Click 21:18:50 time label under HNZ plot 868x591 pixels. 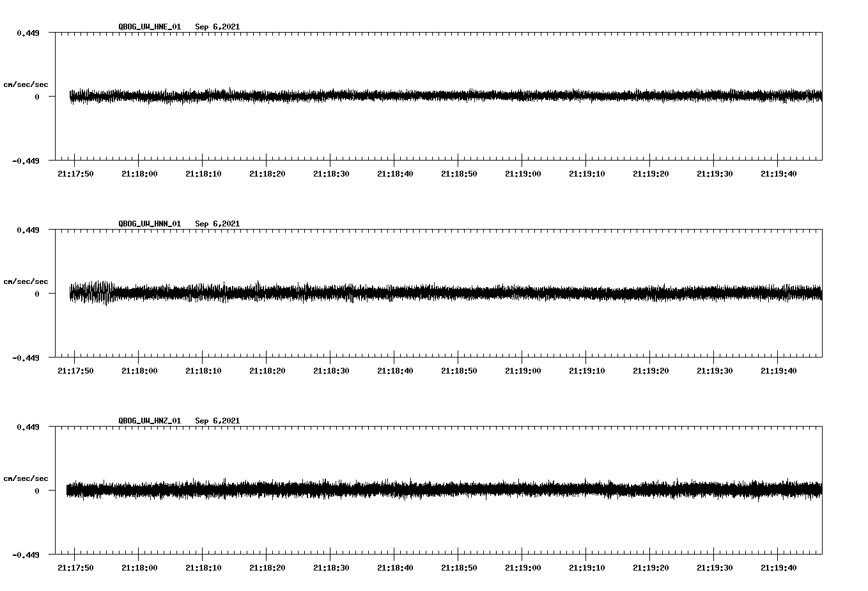click(x=459, y=568)
